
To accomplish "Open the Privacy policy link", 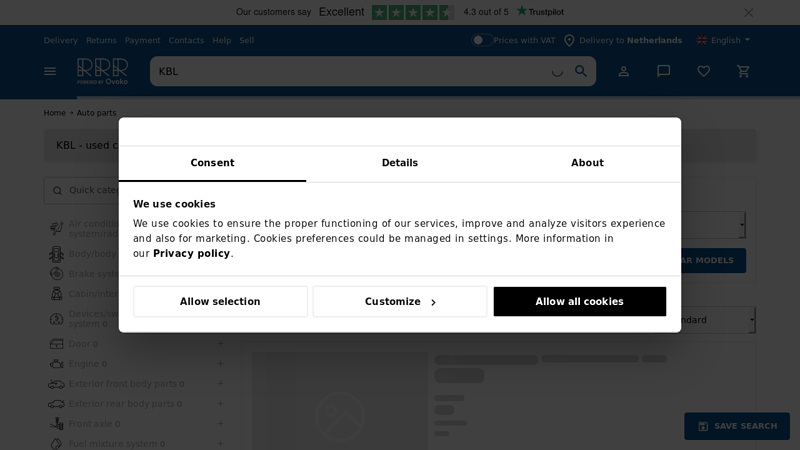I will click(191, 254).
